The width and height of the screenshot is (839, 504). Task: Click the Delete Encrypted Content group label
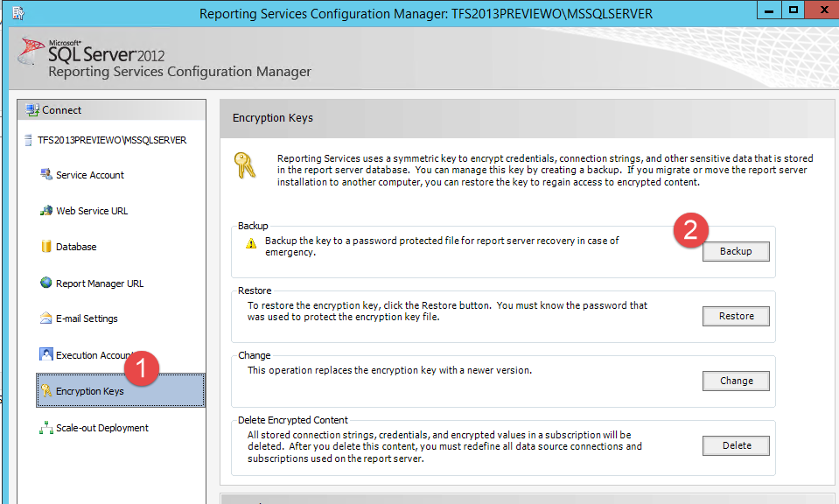pos(293,420)
